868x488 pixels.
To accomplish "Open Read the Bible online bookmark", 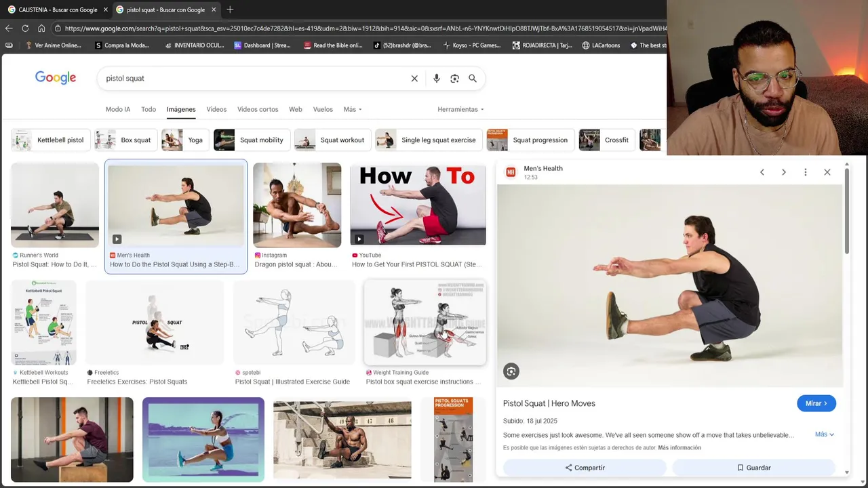I will coord(333,45).
